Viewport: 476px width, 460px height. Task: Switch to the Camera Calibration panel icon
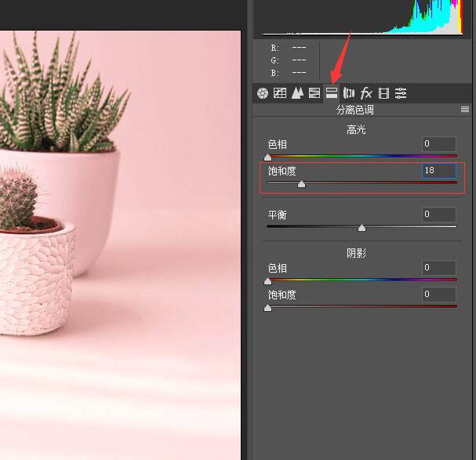tap(383, 94)
